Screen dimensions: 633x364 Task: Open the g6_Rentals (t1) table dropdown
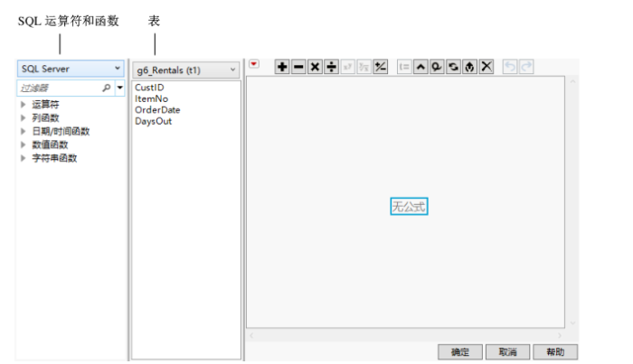[185, 70]
